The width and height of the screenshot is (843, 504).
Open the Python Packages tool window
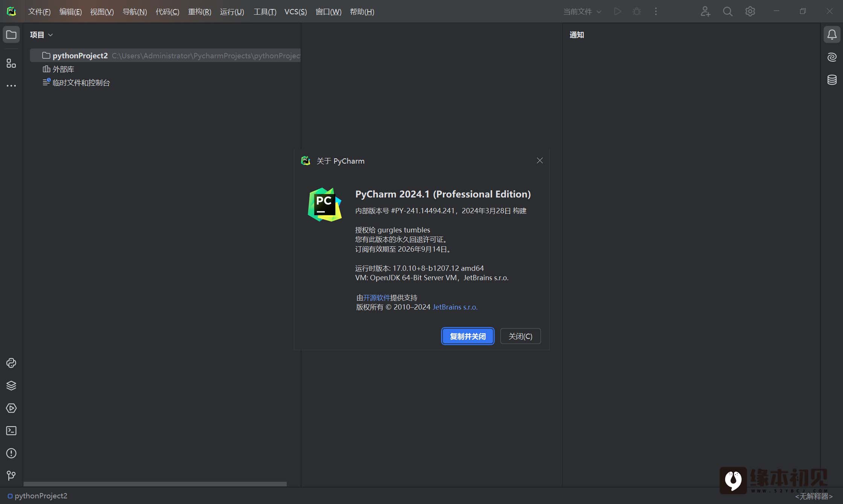11,363
